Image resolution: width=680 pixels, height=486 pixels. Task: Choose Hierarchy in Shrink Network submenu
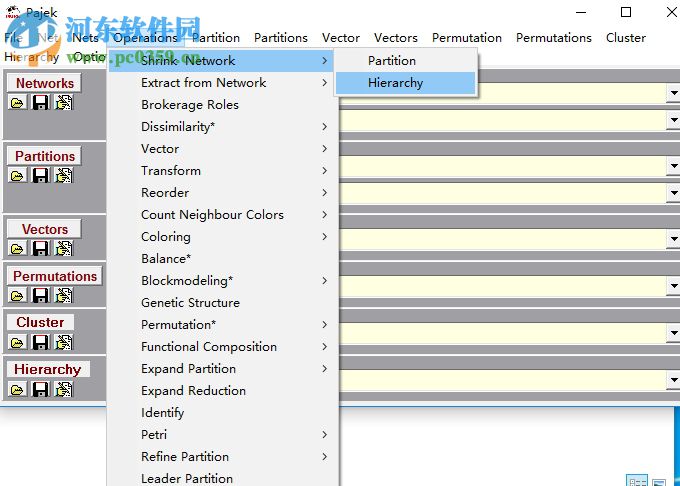point(405,83)
